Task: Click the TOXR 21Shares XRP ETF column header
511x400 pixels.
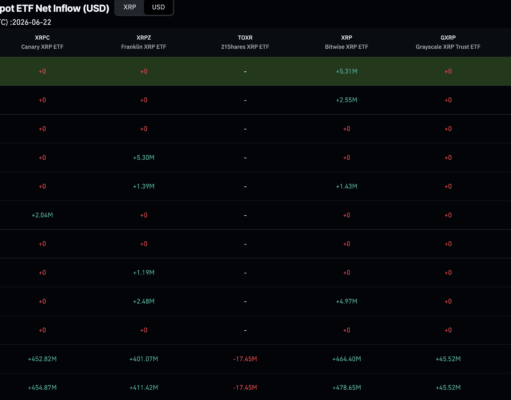Action: point(245,42)
